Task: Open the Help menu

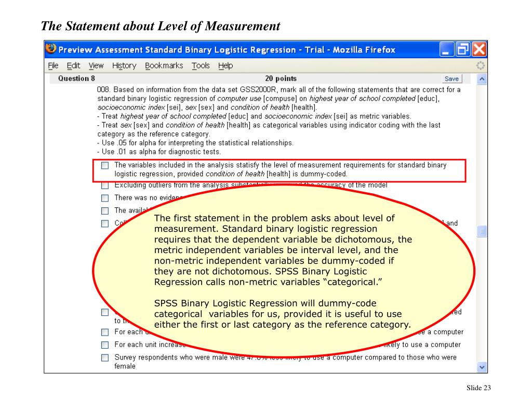Action: pos(225,65)
